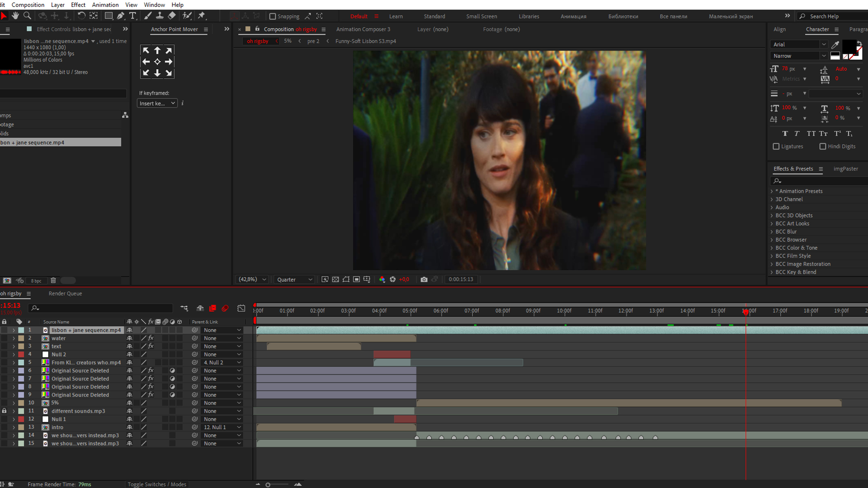Screen dimensions: 868x488
Task: Enable the Hindi Digits checkbox
Action: [823, 146]
